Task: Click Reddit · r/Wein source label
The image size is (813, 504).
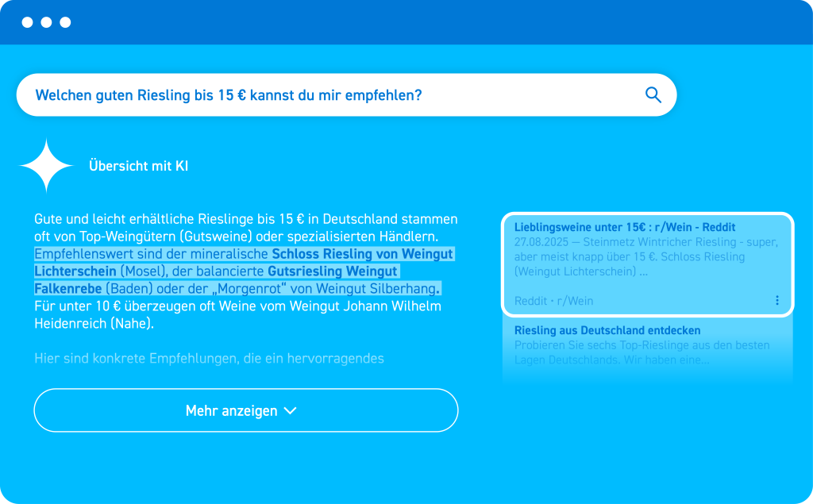Action: coord(553,301)
